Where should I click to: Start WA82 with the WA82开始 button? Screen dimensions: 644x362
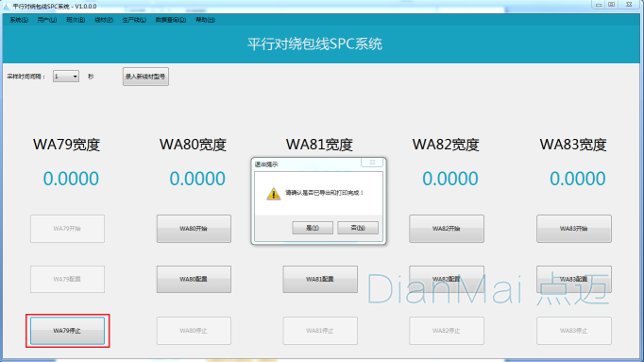point(447,229)
